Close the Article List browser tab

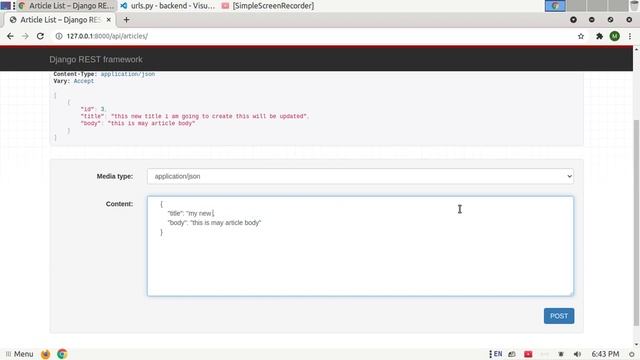tap(109, 20)
